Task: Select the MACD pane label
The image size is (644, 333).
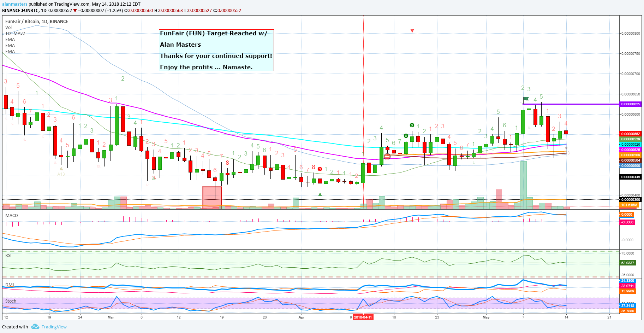Action: (x=12, y=216)
